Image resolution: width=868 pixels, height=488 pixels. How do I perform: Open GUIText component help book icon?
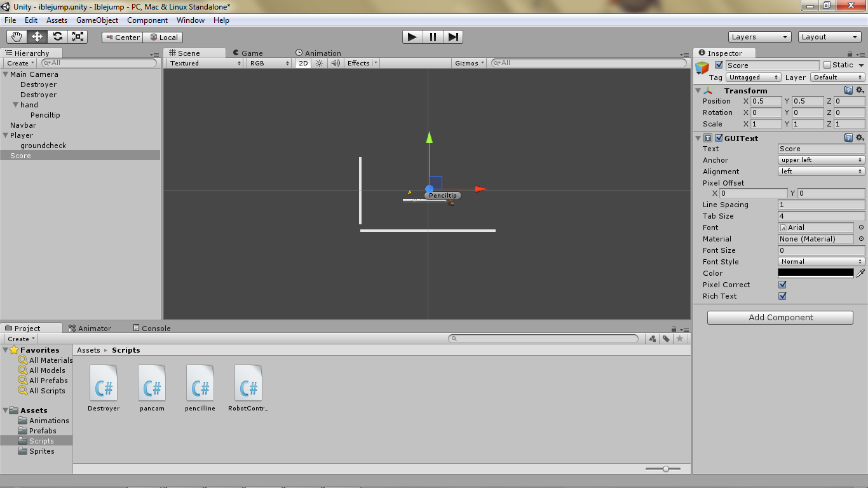click(x=848, y=138)
